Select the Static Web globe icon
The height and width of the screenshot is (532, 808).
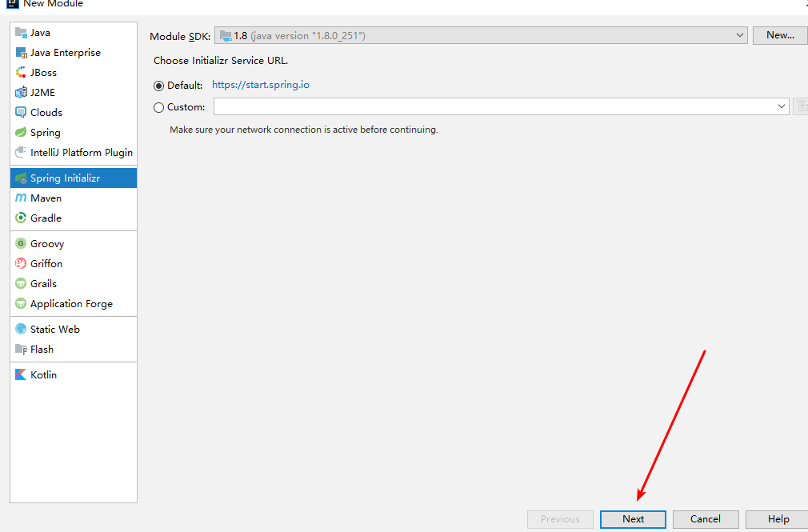click(x=21, y=329)
